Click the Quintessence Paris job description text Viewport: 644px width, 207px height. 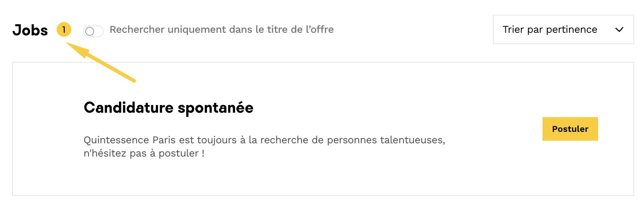(x=264, y=140)
